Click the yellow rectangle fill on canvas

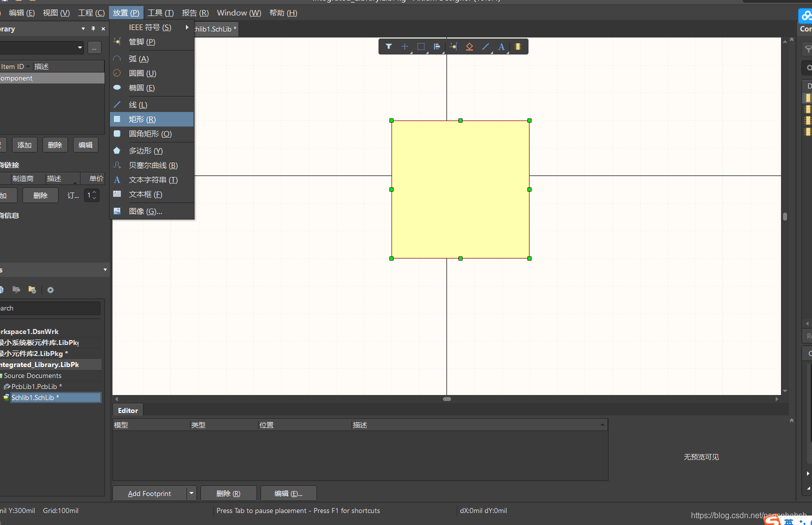[460, 189]
